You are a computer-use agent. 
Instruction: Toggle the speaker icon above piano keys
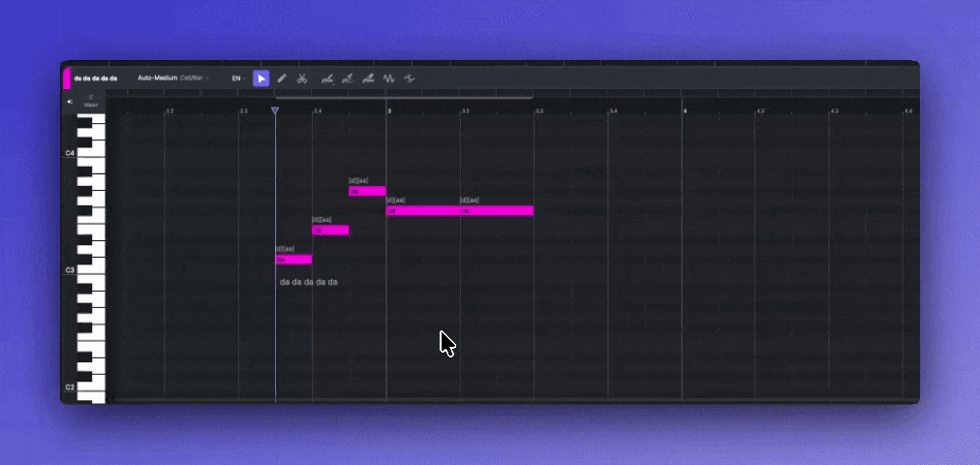coord(70,101)
